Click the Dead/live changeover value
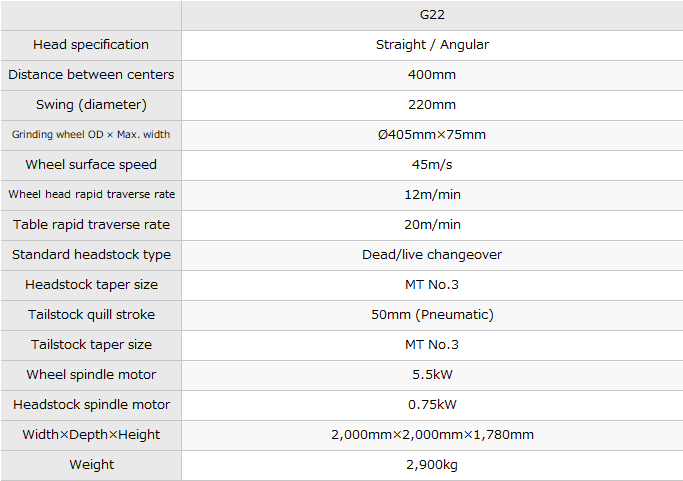Viewport: 683px width, 481px height. point(432,255)
